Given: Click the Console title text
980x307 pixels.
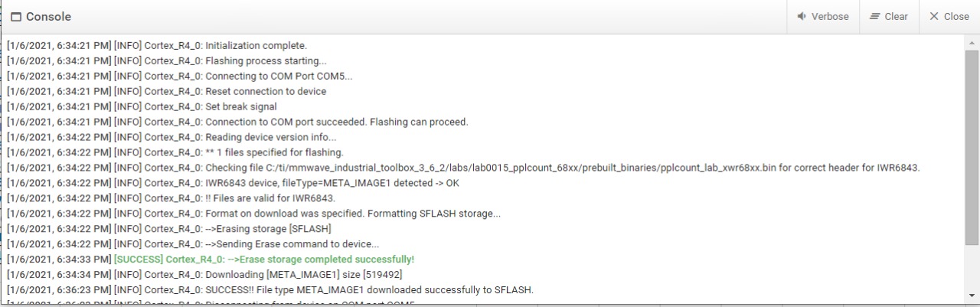Looking at the screenshot, I should pyautogui.click(x=48, y=17).
